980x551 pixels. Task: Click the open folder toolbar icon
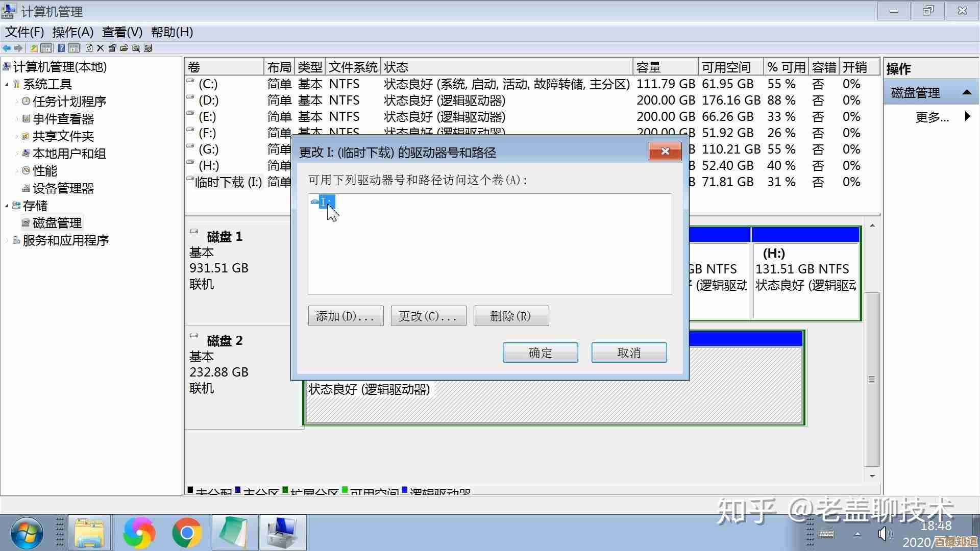[x=125, y=48]
